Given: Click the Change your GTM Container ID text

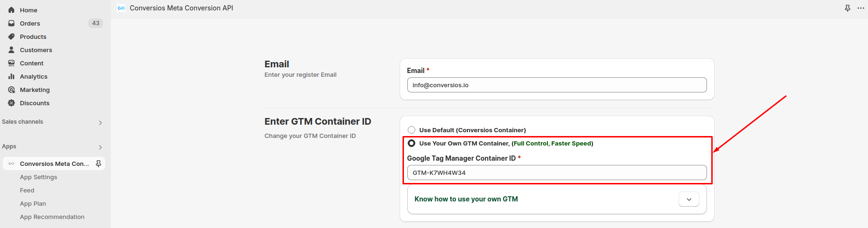Looking at the screenshot, I should coord(310,136).
